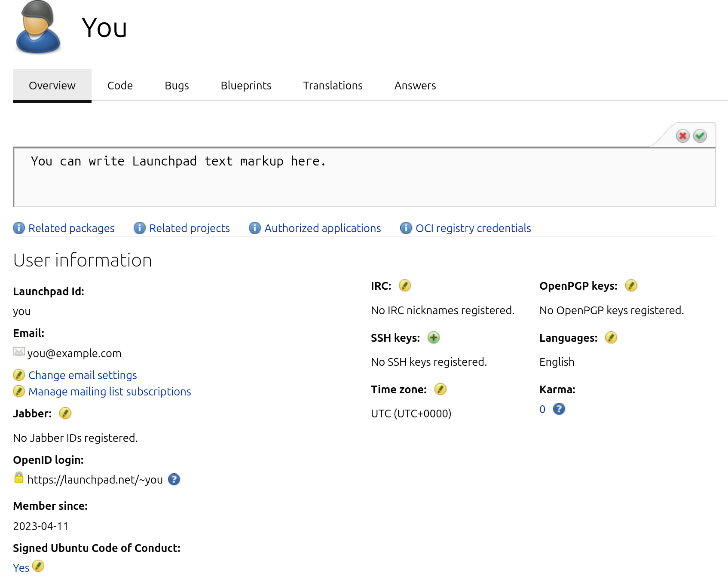The height and width of the screenshot is (579, 728).
Task: Click English under Languages
Action: (557, 362)
